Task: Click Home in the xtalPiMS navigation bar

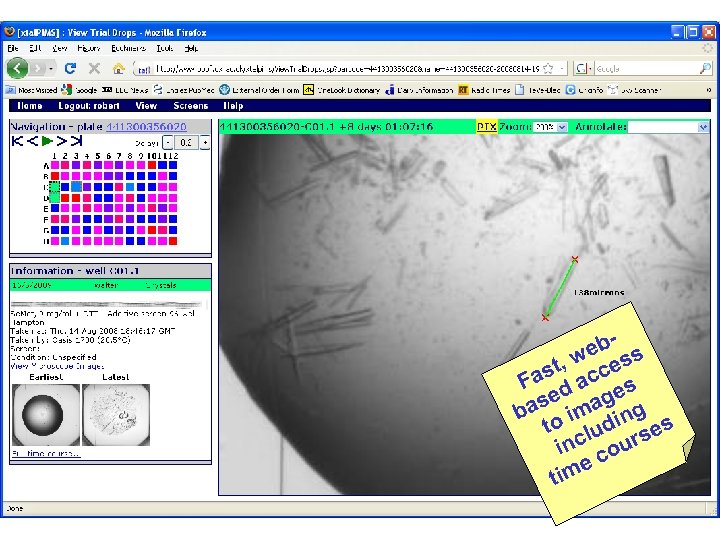Action: 29,106
